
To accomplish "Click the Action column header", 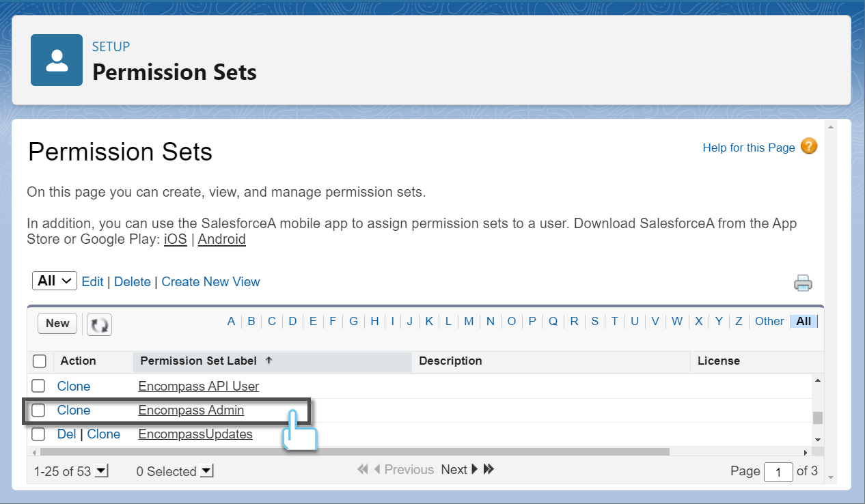I will click(78, 361).
